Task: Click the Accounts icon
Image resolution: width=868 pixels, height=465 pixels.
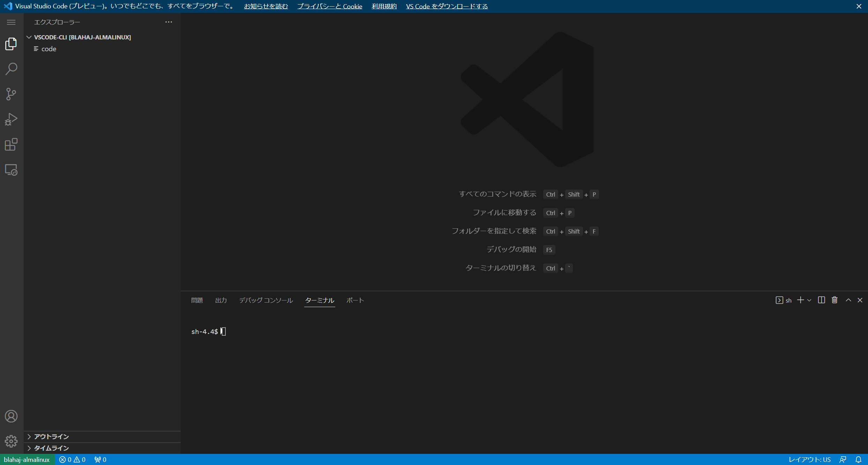Action: coord(11,416)
